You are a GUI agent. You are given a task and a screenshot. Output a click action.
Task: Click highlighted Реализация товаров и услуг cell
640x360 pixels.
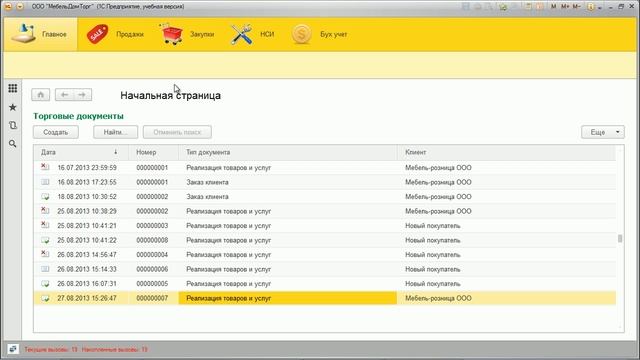[x=288, y=298]
